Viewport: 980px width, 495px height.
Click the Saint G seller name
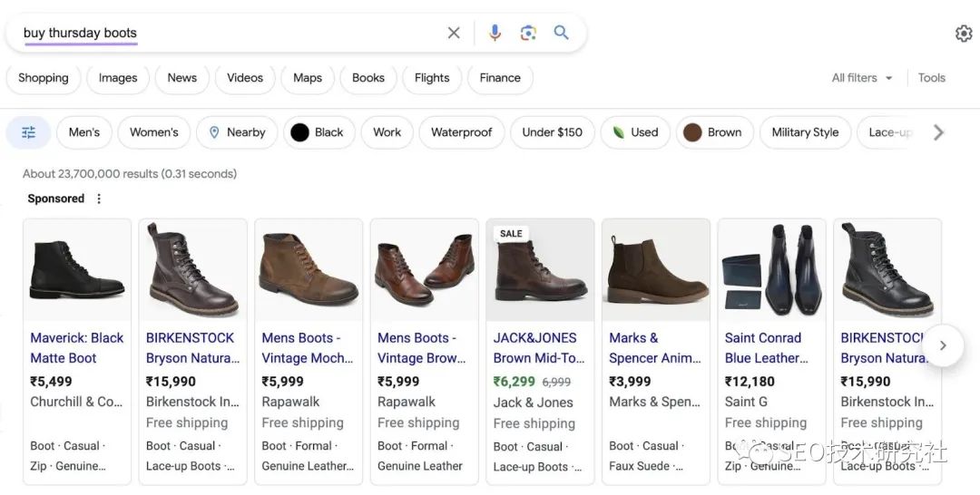point(746,402)
